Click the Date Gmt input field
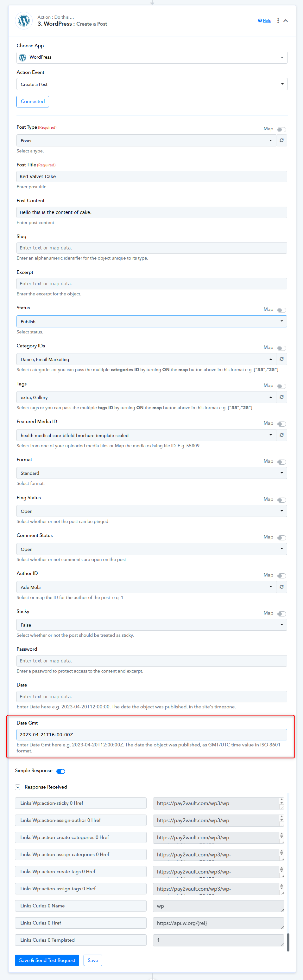The height and width of the screenshot is (980, 303). pos(152,735)
